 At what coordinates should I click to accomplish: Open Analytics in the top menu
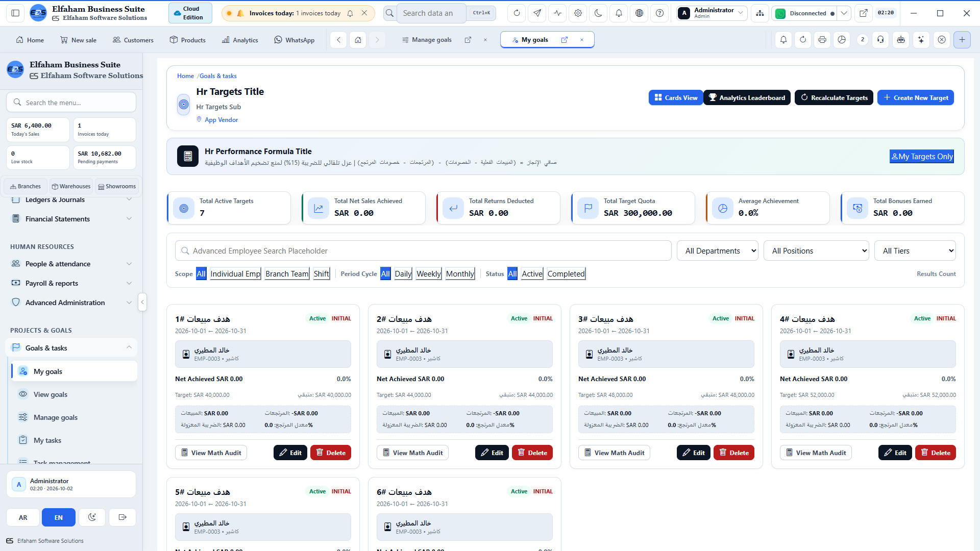(240, 40)
